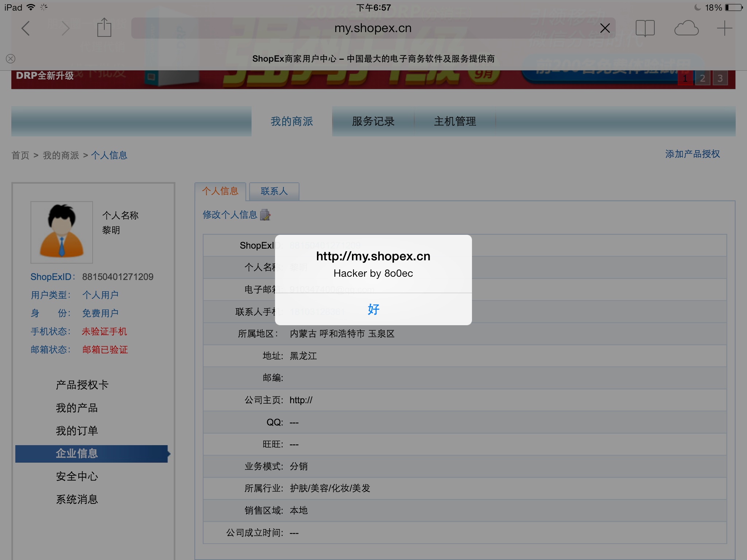Click the edit pencil icon beside 修改个人信息
The image size is (747, 560).
click(265, 215)
